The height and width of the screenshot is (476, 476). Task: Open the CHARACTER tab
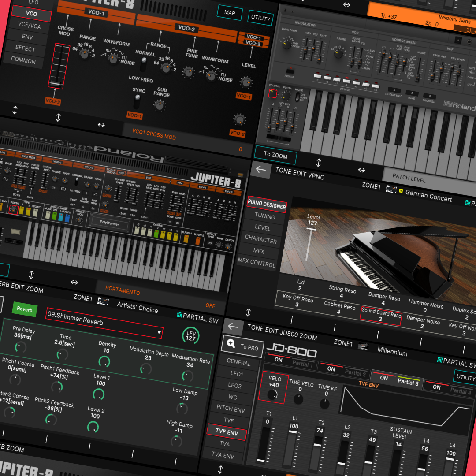click(261, 239)
